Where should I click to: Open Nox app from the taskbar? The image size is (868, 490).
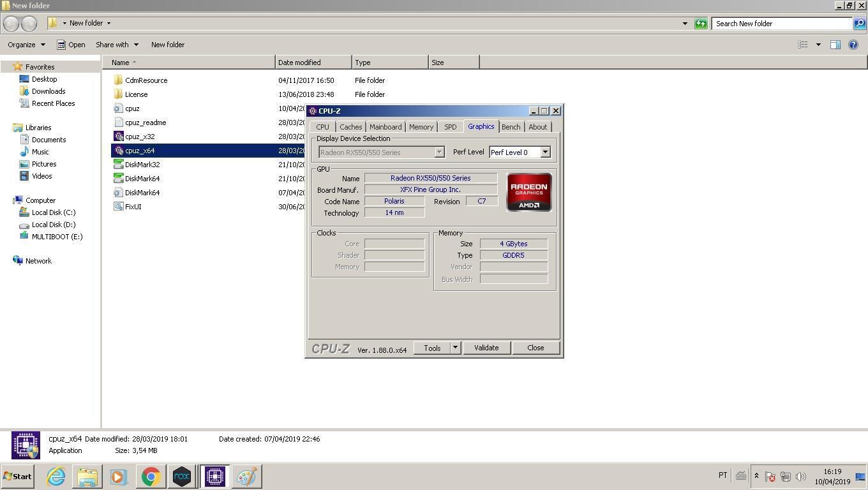pyautogui.click(x=182, y=477)
